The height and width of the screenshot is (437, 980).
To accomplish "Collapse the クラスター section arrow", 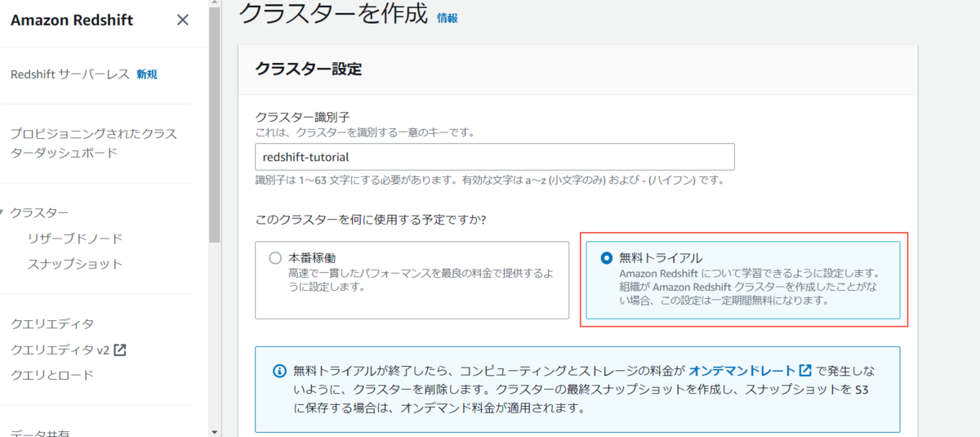I will point(3,212).
